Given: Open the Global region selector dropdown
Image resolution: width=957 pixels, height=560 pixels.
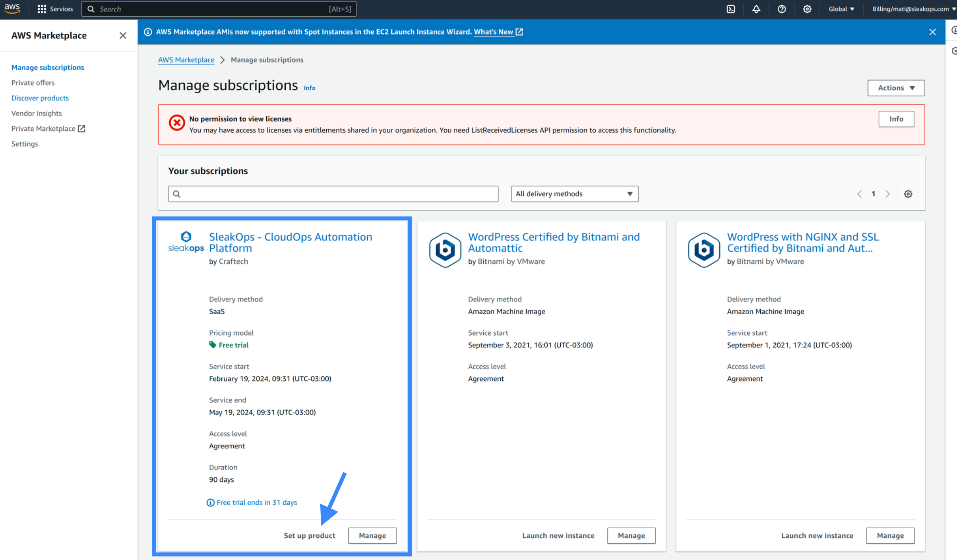Looking at the screenshot, I should [841, 9].
